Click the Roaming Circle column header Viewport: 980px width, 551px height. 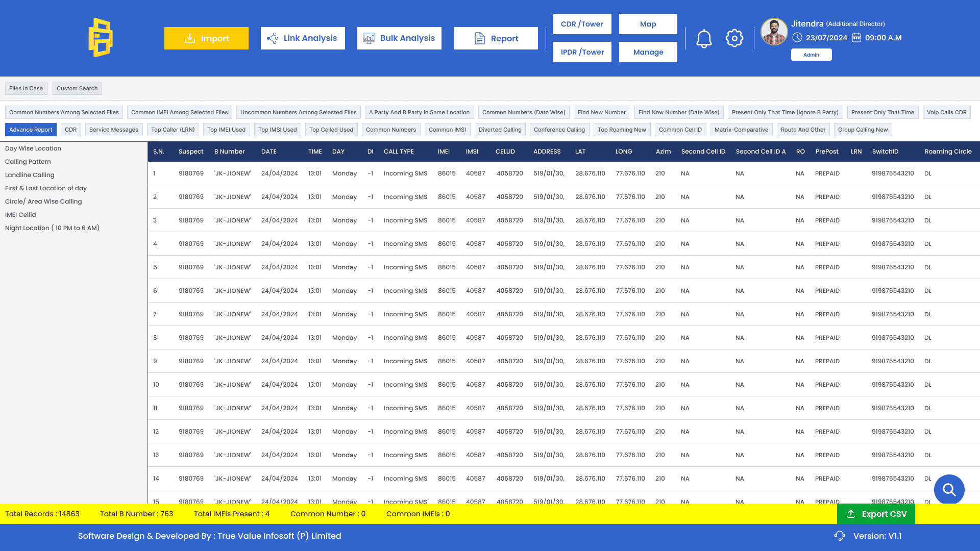[948, 152]
